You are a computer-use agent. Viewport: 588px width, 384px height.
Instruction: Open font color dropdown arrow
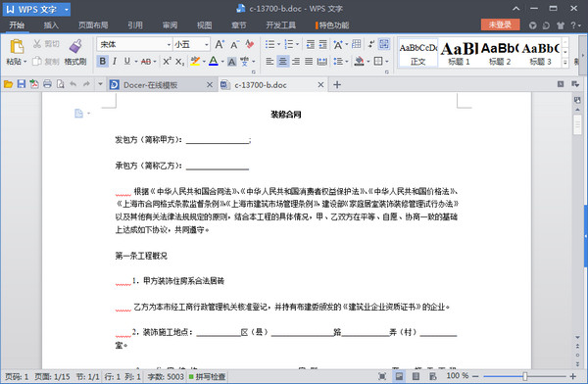coord(222,62)
